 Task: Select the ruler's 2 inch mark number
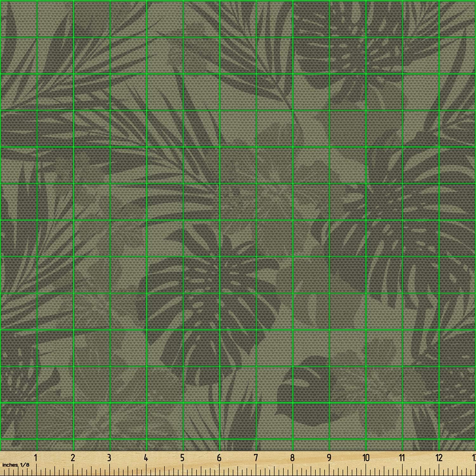pyautogui.click(x=73, y=458)
